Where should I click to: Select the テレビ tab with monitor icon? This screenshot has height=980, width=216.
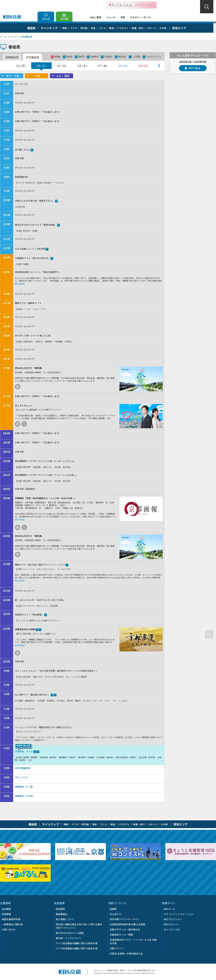tap(46, 17)
